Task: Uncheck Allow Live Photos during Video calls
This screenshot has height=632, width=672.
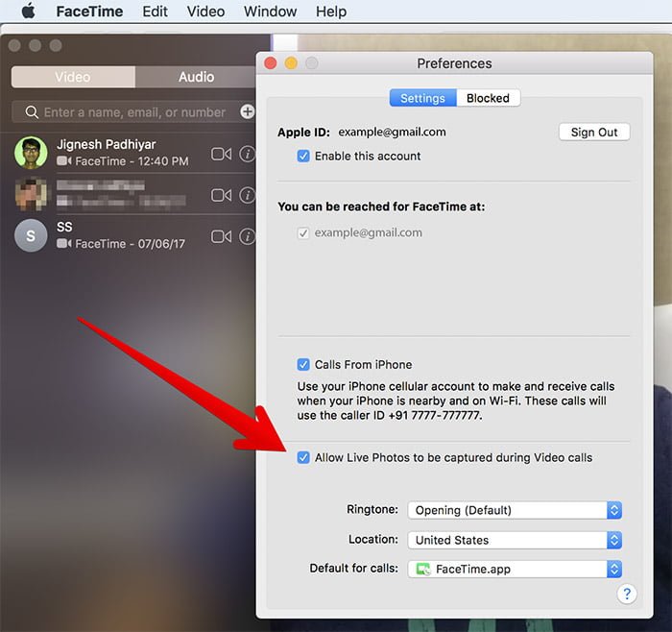Action: (303, 458)
